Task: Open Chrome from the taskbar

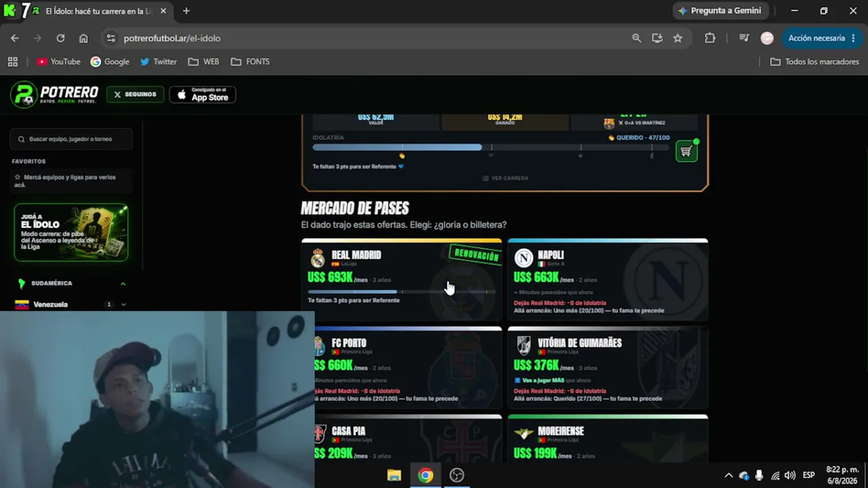Action: [x=425, y=475]
